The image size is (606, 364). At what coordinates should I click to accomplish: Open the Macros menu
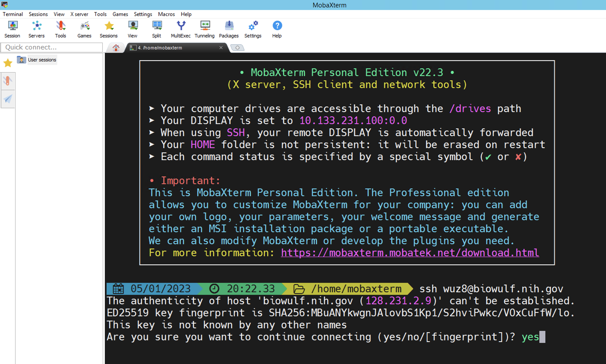(x=166, y=14)
